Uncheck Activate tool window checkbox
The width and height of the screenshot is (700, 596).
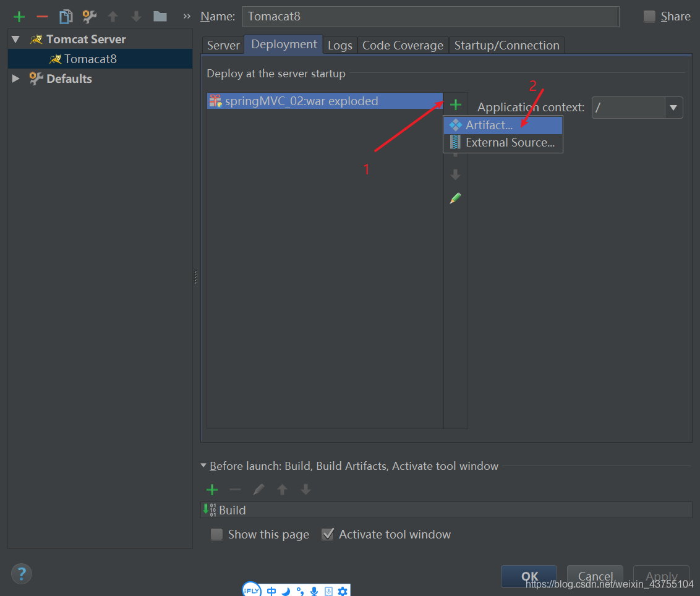pyautogui.click(x=328, y=534)
